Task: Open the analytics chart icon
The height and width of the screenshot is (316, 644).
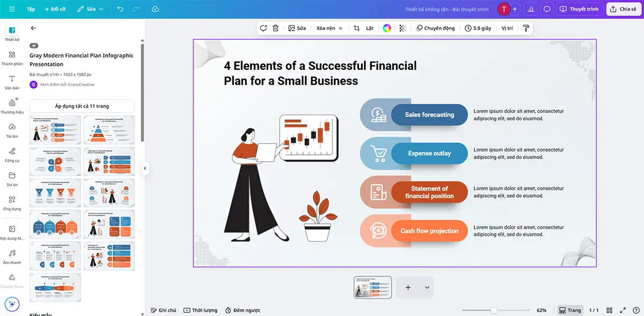Action: 531,9
